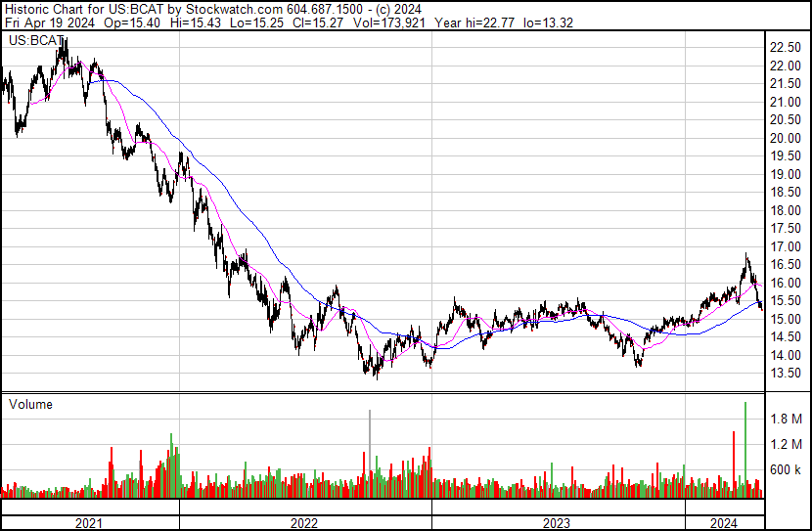Click the US:BCAT ticker label

click(x=36, y=41)
